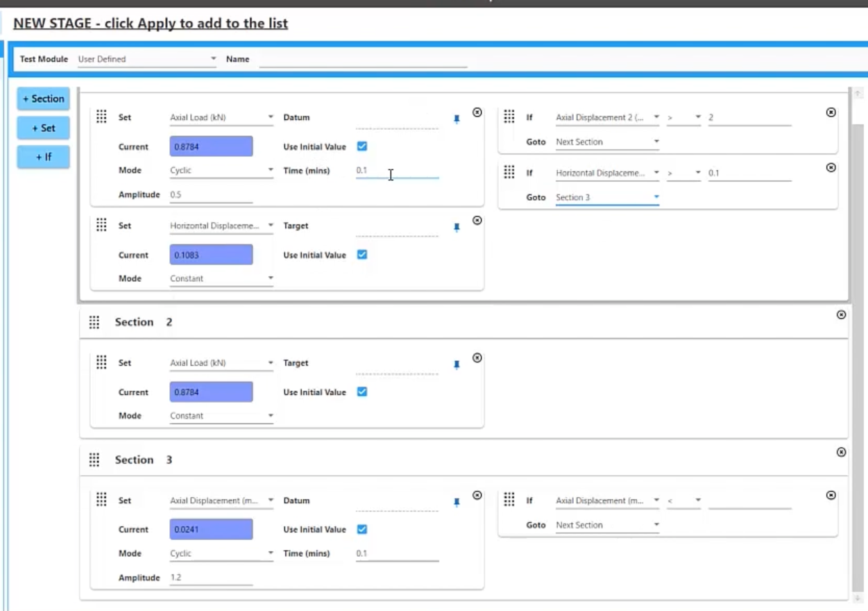Image resolution: width=868 pixels, height=611 pixels.
Task: Click drag handle next to Section 2 title
Action: 94,322
